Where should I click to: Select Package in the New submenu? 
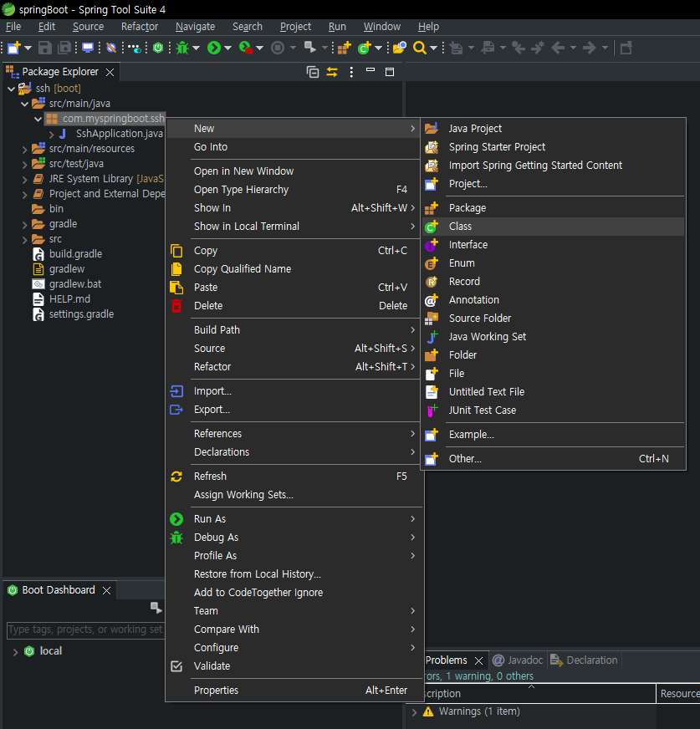554,208
